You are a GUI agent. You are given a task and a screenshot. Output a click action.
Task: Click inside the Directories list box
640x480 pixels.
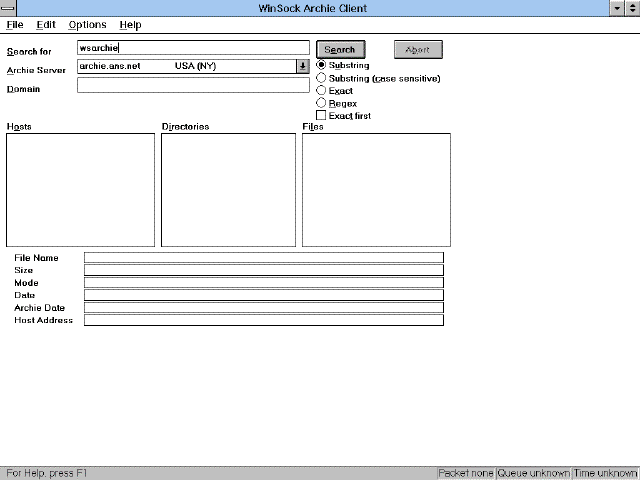tap(229, 190)
